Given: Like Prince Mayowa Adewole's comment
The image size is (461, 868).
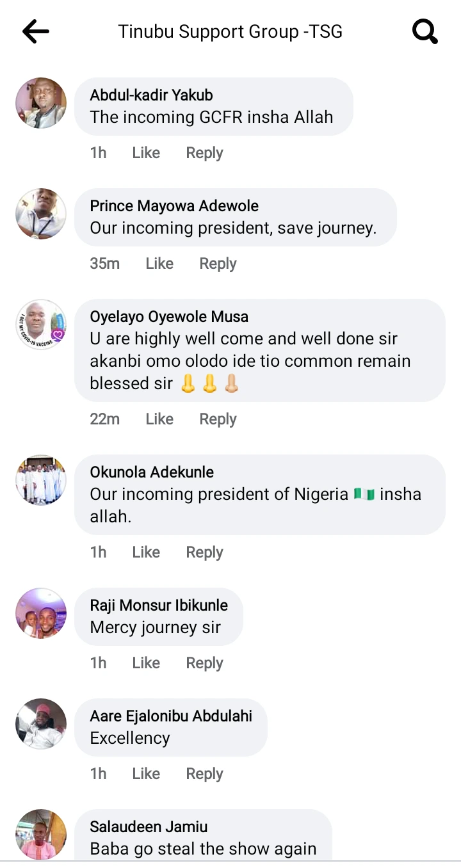Looking at the screenshot, I should tap(159, 264).
